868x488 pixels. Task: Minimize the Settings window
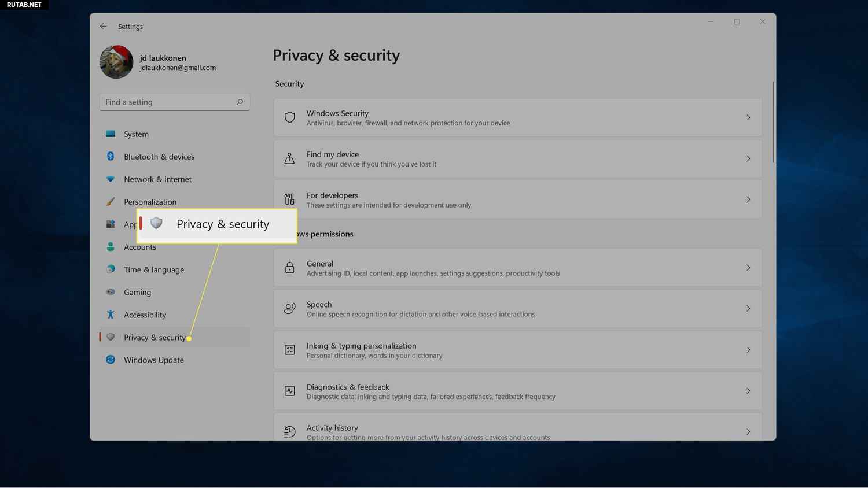[x=711, y=21]
